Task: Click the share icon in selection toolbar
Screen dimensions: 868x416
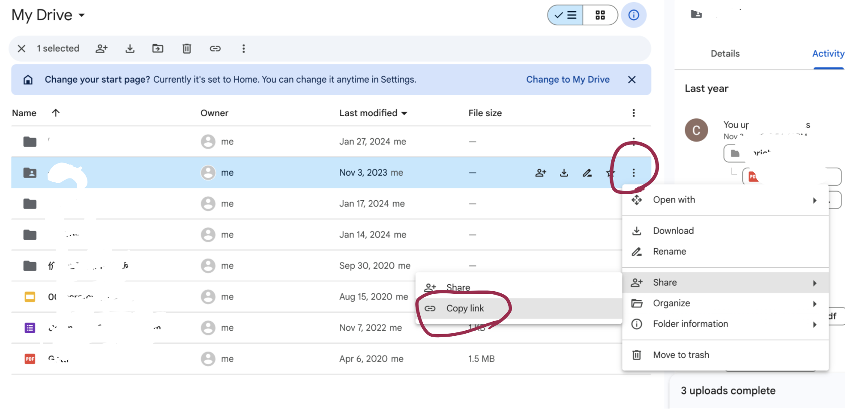Action: [101, 48]
